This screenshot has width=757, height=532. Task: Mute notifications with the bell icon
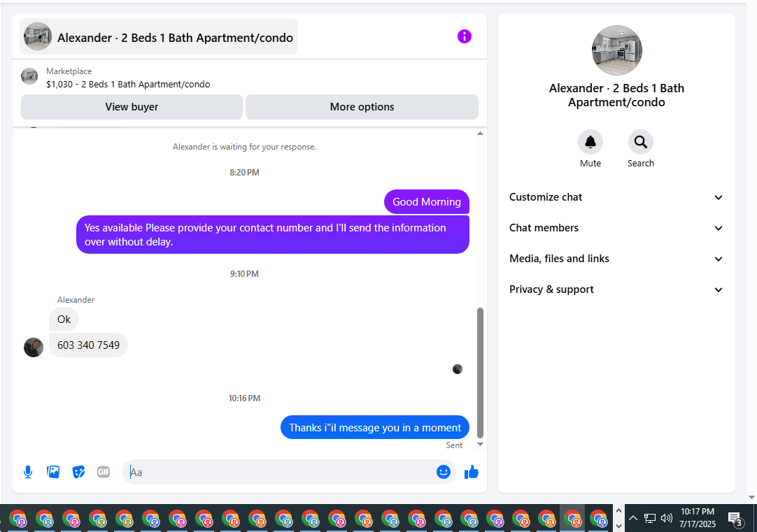click(590, 143)
